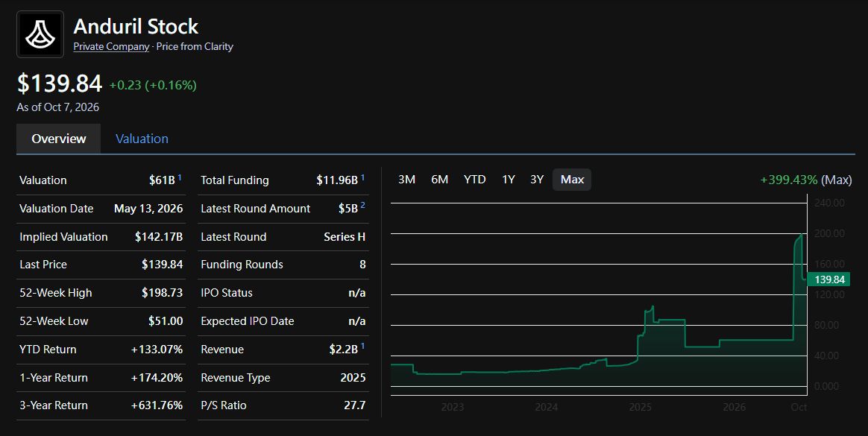
Task: Click the Latest Round Amount label
Action: [255, 209]
